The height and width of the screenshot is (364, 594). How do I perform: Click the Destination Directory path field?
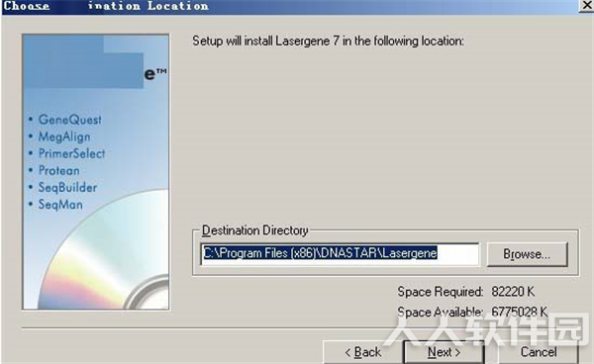[x=340, y=254]
